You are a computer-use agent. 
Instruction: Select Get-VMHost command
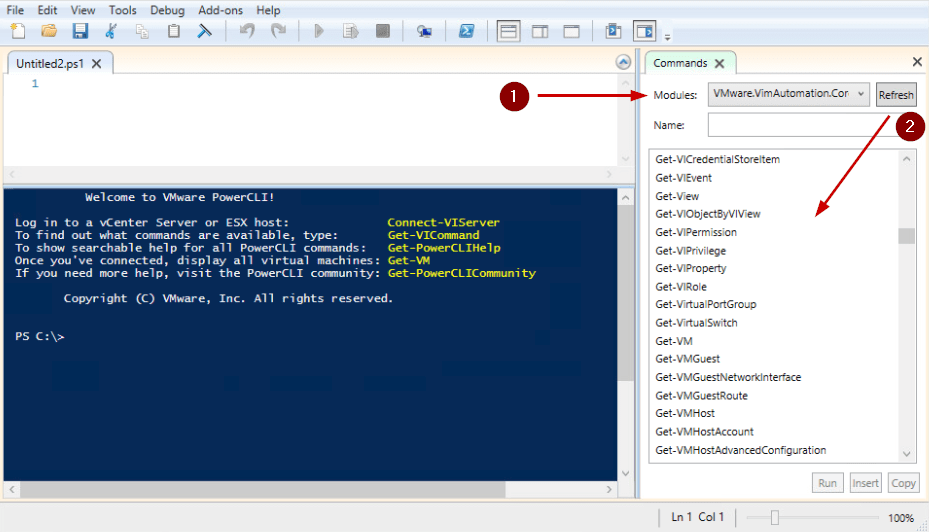[685, 414]
